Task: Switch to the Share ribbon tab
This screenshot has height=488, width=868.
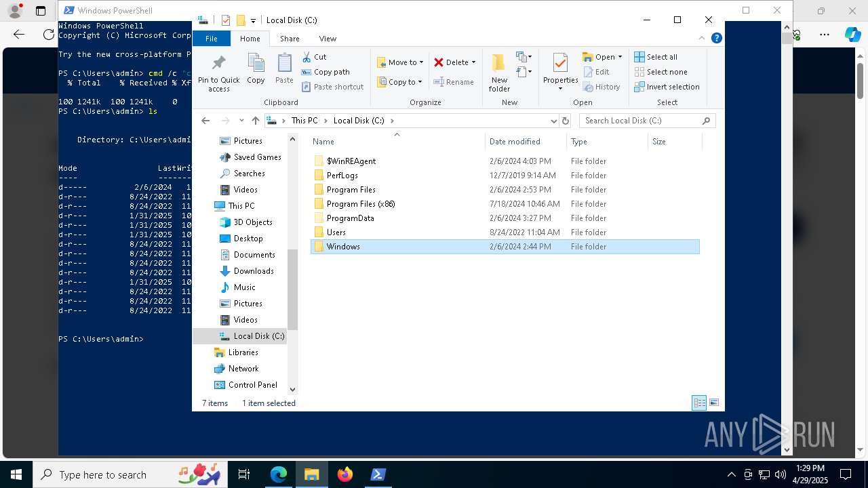Action: point(290,39)
